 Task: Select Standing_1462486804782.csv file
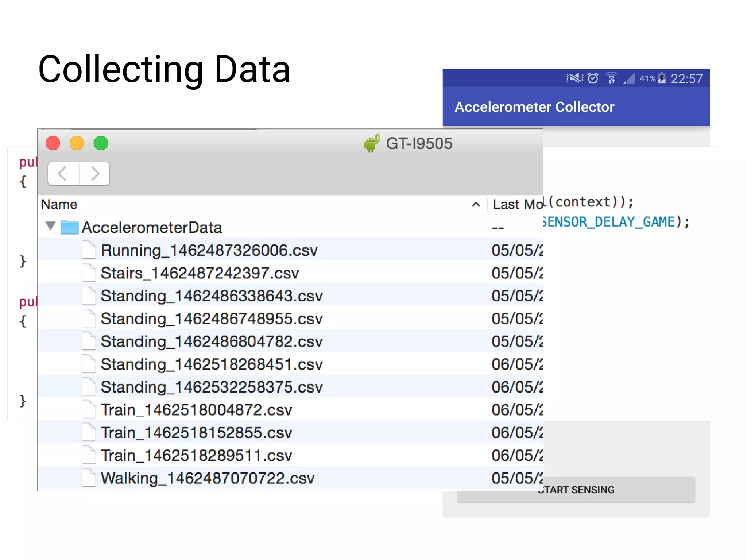(x=290, y=341)
